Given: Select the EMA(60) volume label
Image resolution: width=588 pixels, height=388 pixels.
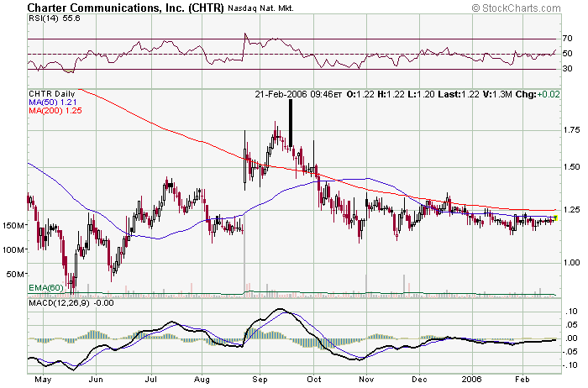Looking at the screenshot, I should 47,288.
